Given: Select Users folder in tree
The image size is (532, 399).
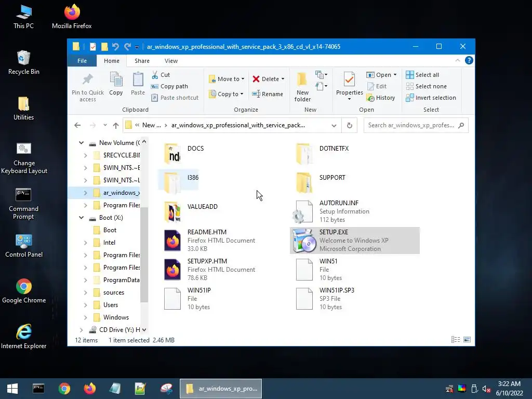Looking at the screenshot, I should 106,304.
